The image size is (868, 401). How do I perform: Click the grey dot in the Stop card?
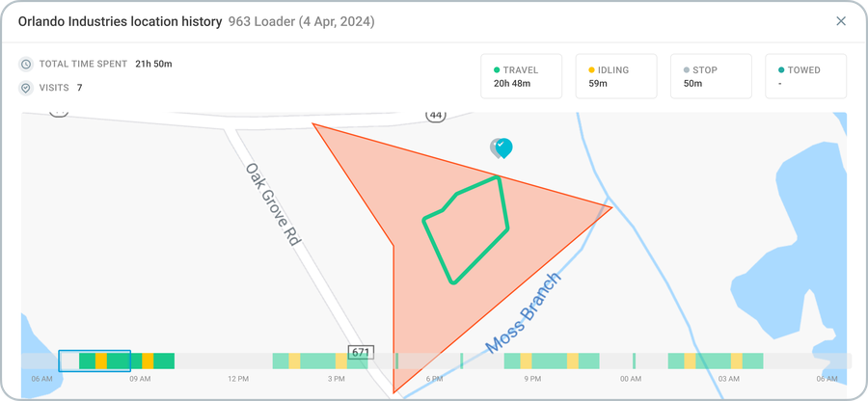point(687,70)
